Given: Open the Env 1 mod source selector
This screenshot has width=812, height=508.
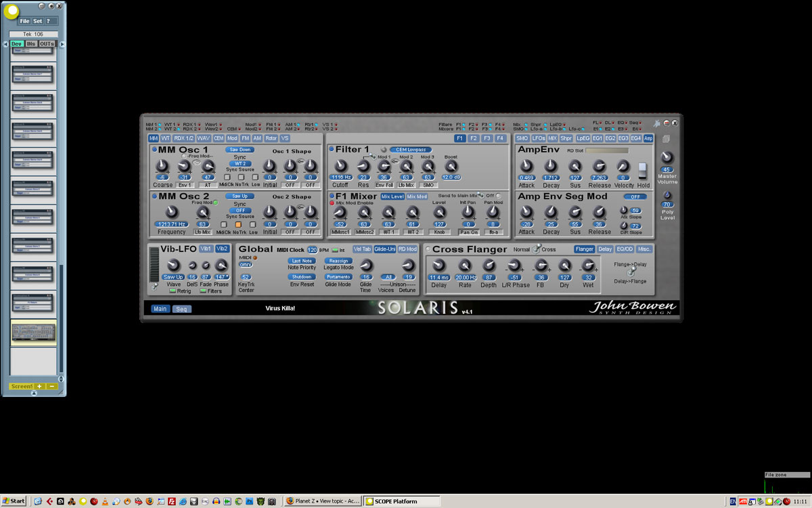Looking at the screenshot, I should click(185, 185).
